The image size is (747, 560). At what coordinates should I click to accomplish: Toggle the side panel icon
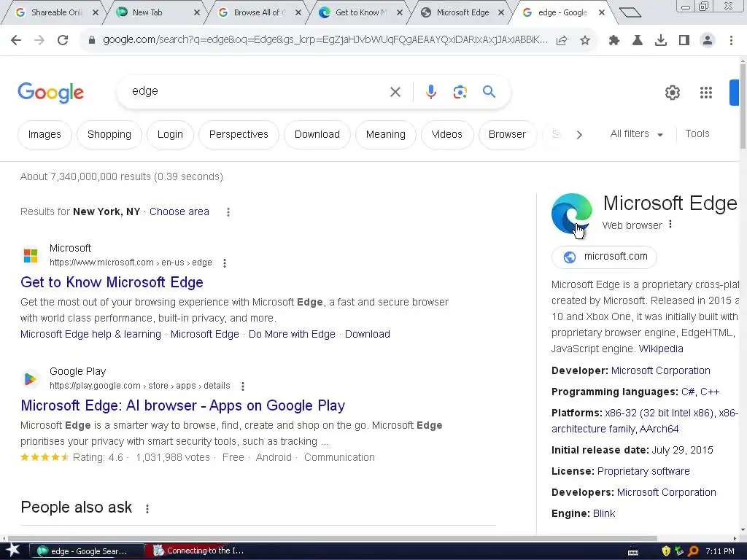pos(684,41)
